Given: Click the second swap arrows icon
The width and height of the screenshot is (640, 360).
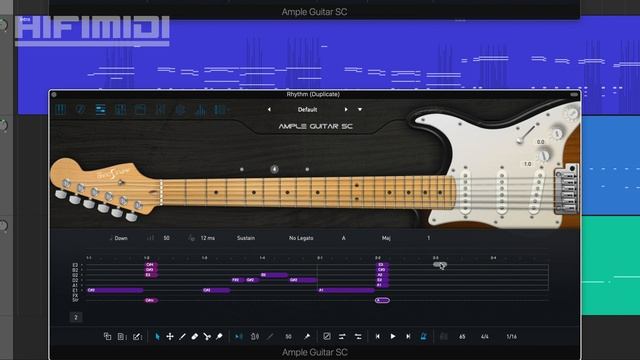Looking at the screenshot, I should [x=358, y=336].
